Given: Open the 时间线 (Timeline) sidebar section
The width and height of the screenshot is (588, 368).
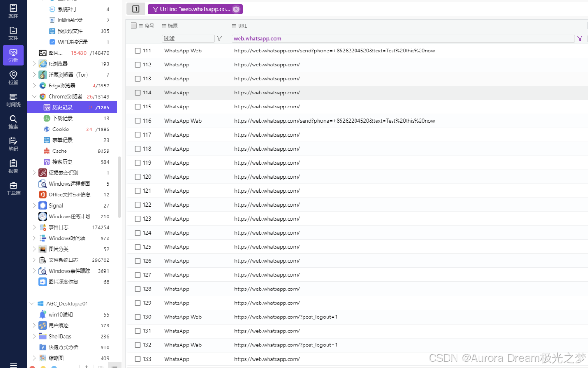Looking at the screenshot, I should pos(13,100).
